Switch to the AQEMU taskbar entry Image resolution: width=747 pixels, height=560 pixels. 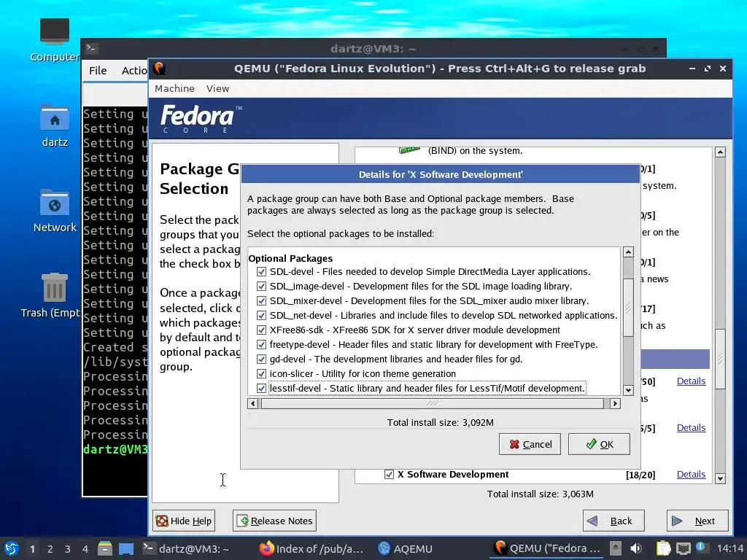pos(406,548)
